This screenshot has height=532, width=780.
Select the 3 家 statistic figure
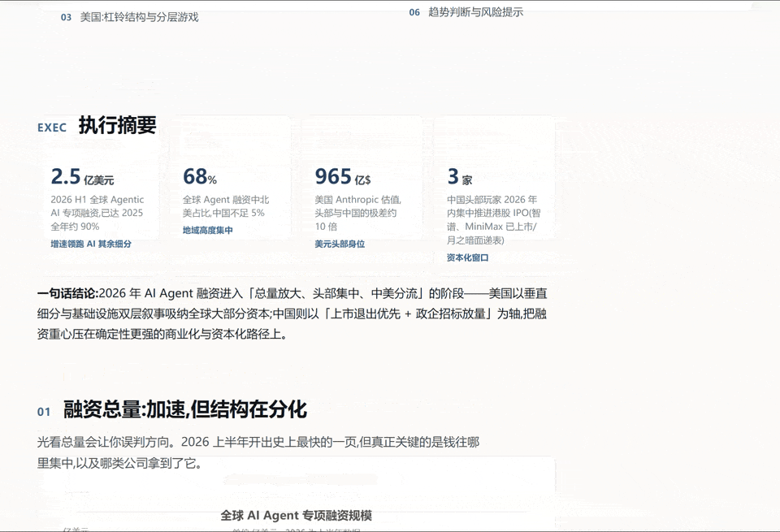[460, 177]
